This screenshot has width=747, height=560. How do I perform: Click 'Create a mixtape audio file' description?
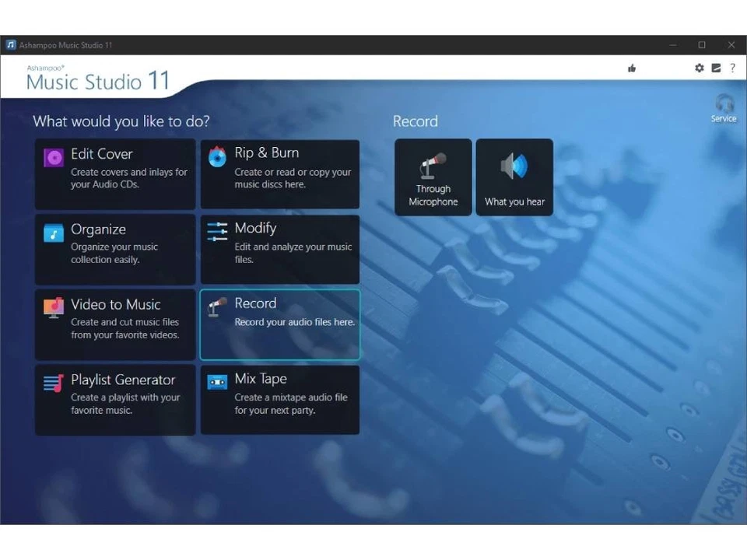(x=290, y=404)
